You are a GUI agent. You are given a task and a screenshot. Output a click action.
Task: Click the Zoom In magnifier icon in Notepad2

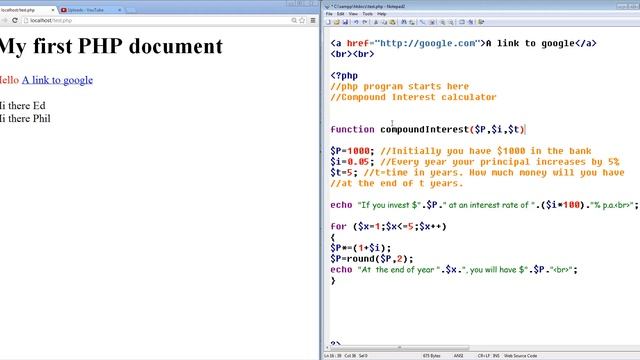click(x=442, y=22)
